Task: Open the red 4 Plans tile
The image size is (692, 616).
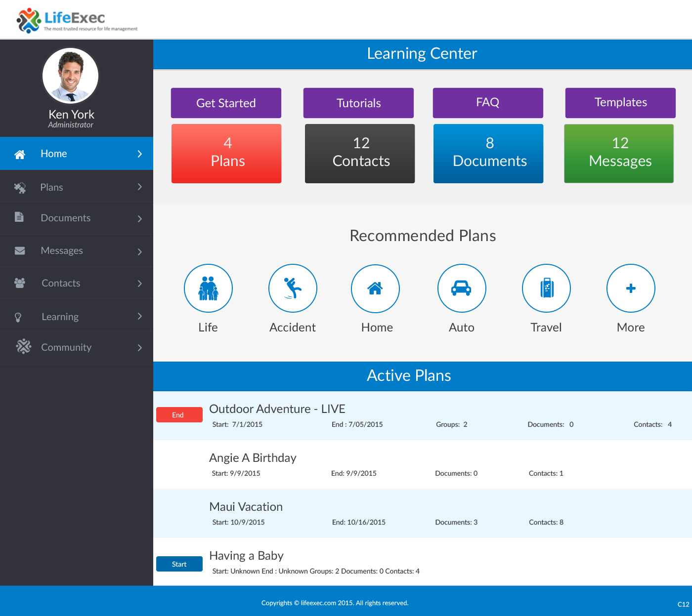Action: (x=226, y=154)
